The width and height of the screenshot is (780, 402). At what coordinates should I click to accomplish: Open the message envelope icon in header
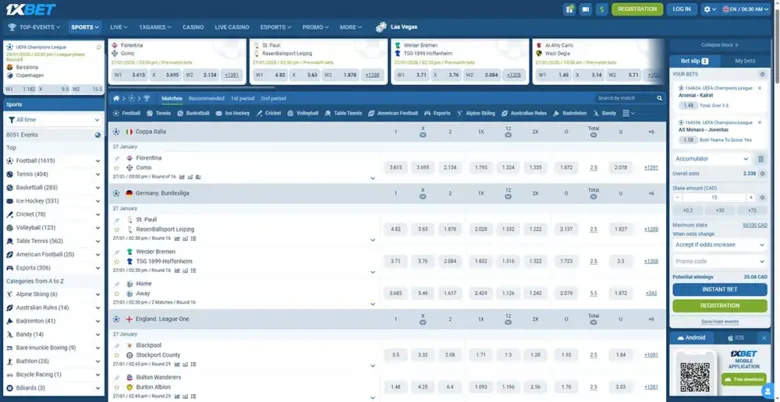point(585,9)
